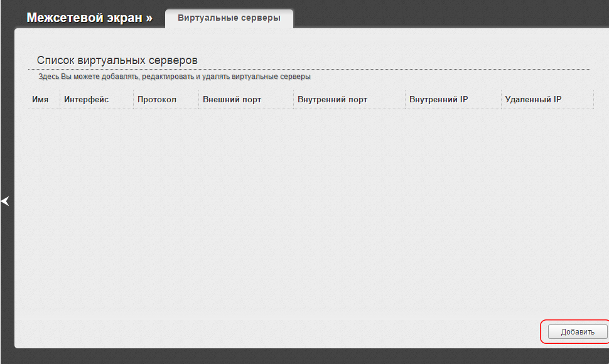
Task: Click the gray table header row
Action: 311,99
